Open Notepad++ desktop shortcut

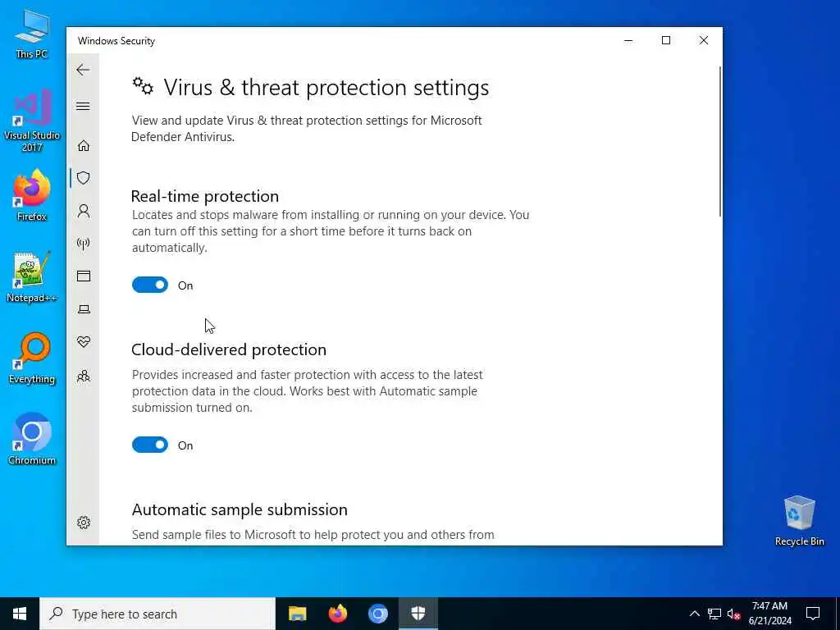(x=32, y=277)
